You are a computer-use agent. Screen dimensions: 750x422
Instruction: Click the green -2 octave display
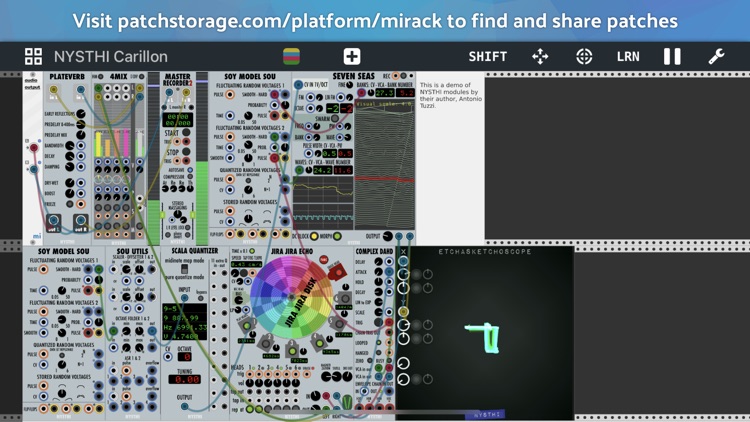tap(333, 109)
